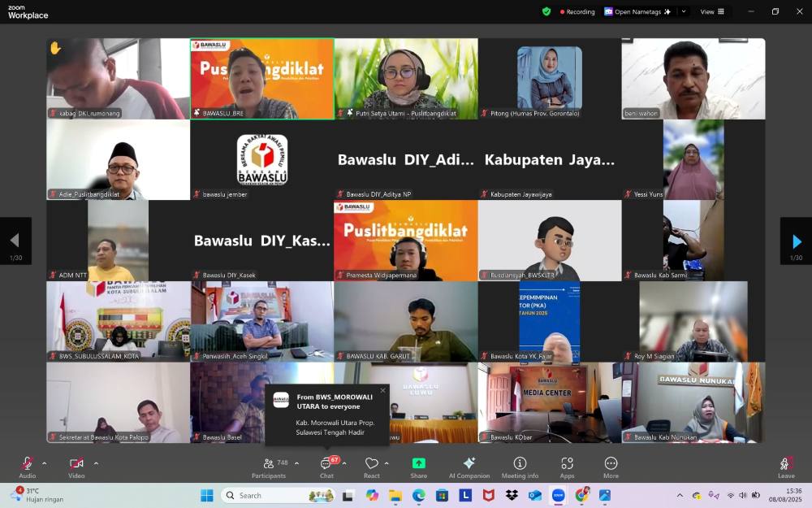
Task: Select the Pramesta Widyapermana video tile
Action: (x=406, y=241)
